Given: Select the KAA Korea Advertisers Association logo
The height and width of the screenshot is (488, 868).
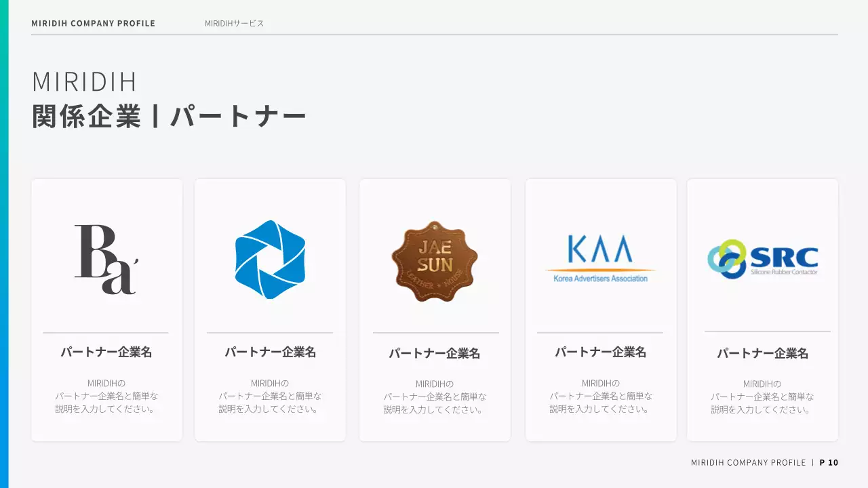Looking at the screenshot, I should click(599, 257).
